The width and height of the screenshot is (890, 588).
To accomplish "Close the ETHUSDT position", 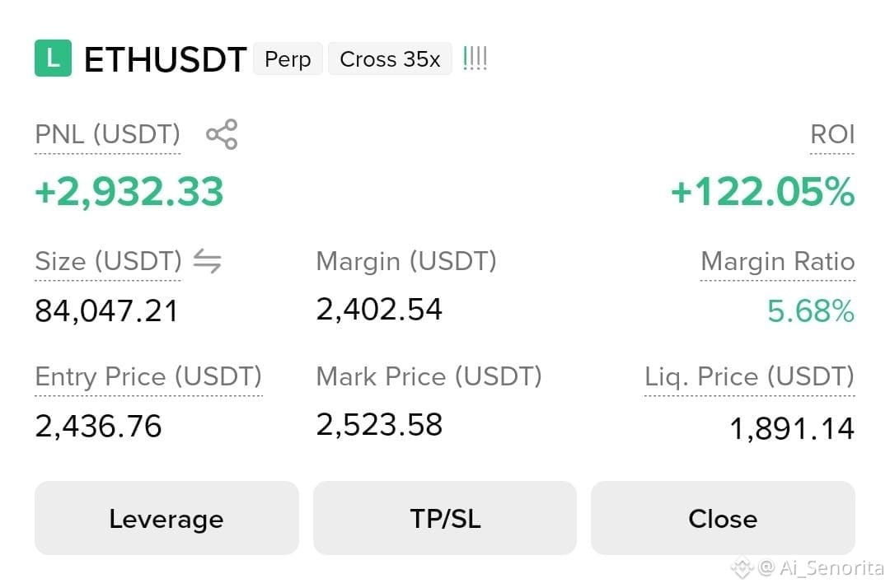I will pyautogui.click(x=724, y=518).
